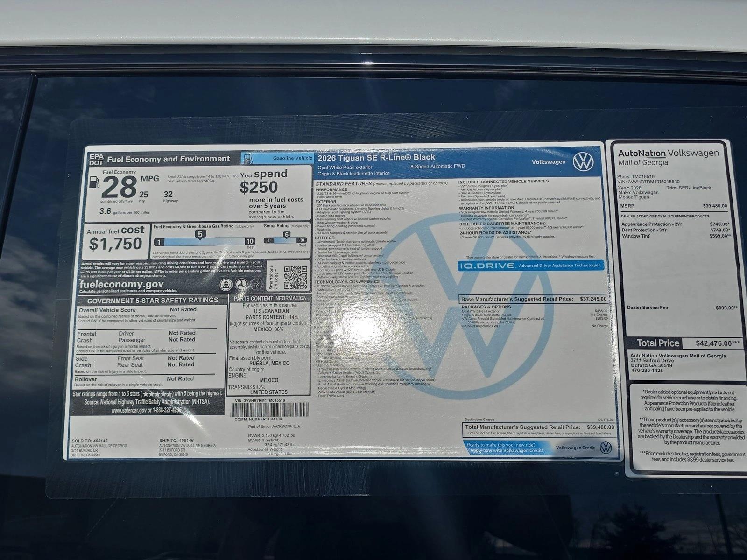Click the Volkswagen VW logo in the blue header

[x=583, y=161]
